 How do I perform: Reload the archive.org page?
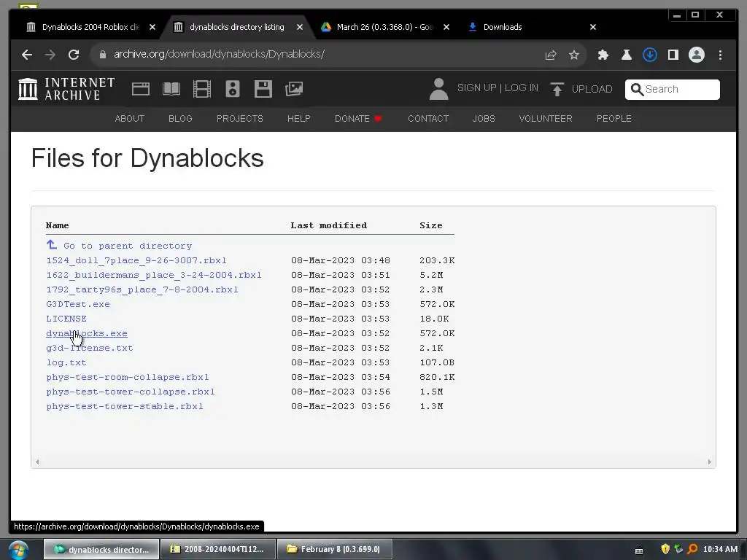tap(74, 55)
